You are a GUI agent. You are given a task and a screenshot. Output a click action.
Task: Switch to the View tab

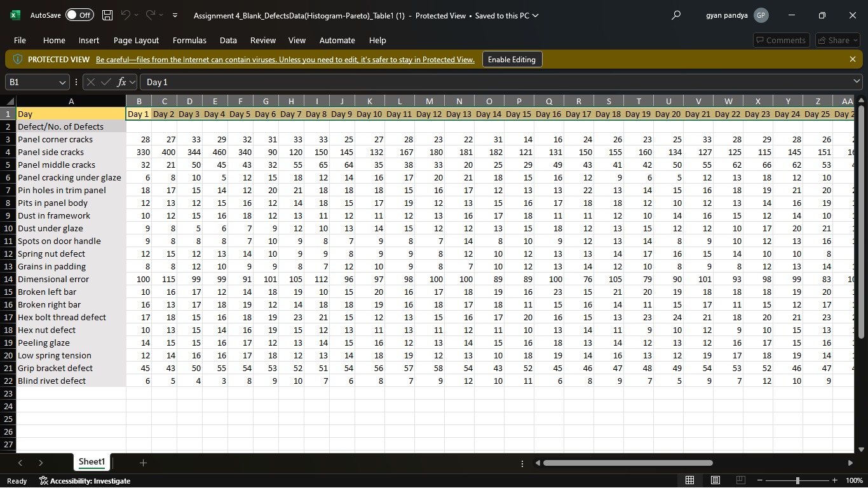point(297,40)
